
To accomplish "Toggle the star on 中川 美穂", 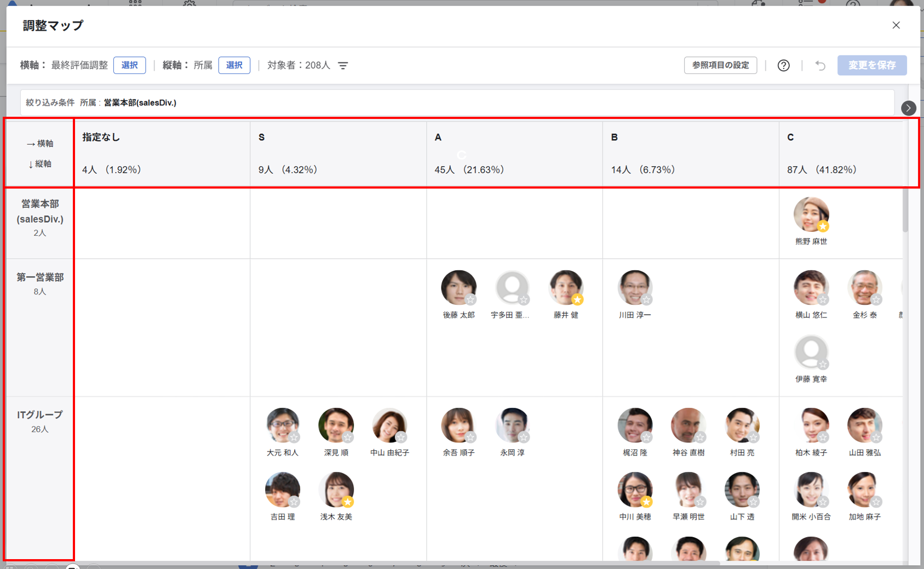I will point(646,502).
